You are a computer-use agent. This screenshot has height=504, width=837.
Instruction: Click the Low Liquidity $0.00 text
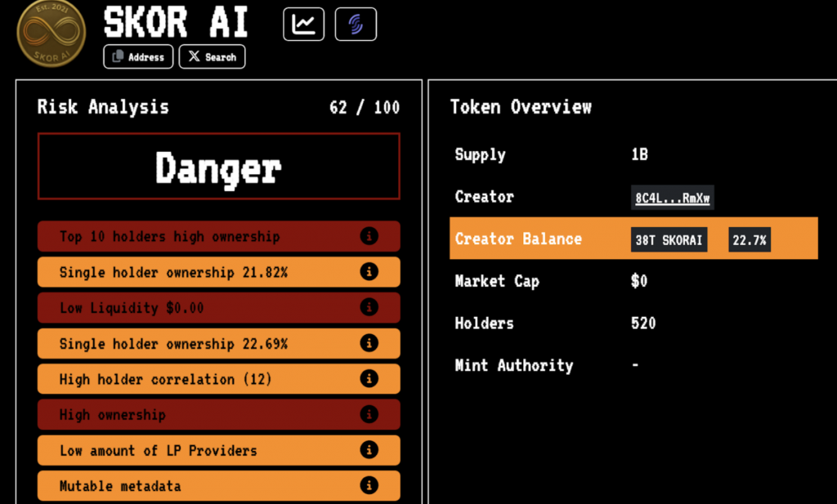pos(132,308)
